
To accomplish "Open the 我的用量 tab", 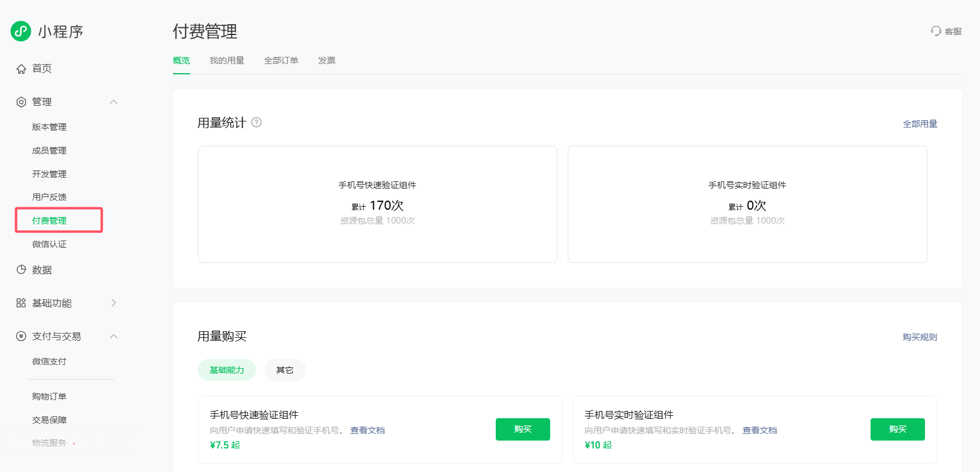I will click(227, 60).
